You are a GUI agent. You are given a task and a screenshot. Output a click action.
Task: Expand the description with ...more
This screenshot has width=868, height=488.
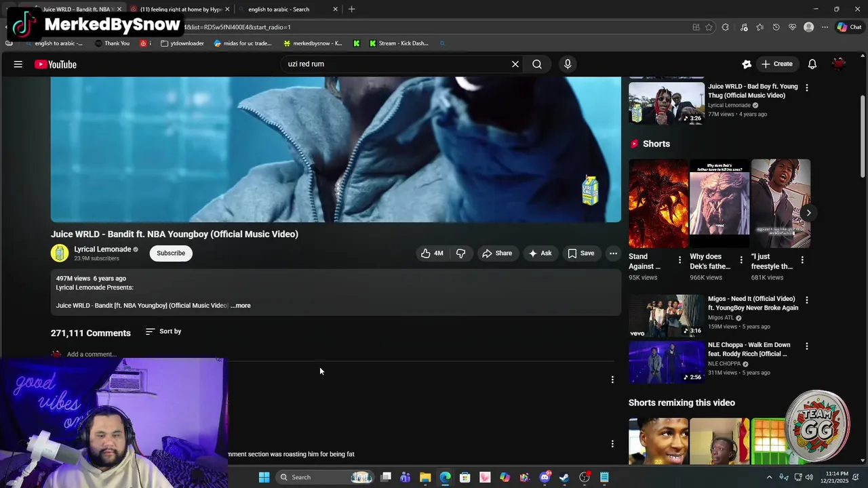(x=241, y=306)
